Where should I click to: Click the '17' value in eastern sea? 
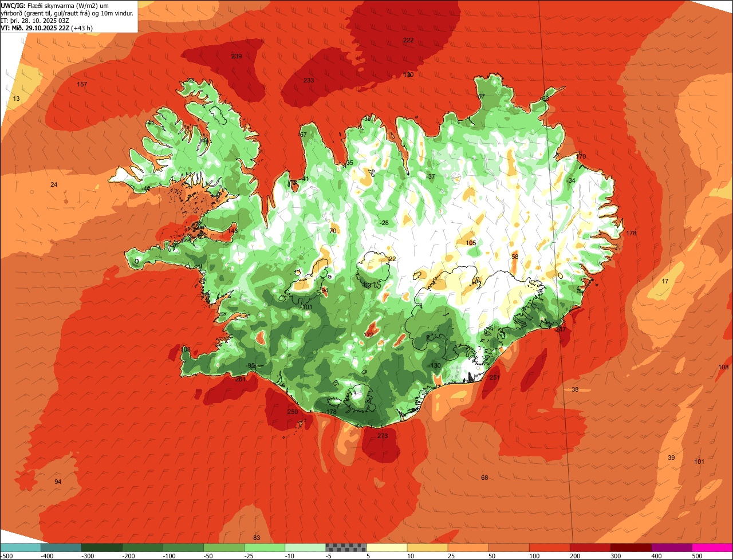pyautogui.click(x=665, y=282)
